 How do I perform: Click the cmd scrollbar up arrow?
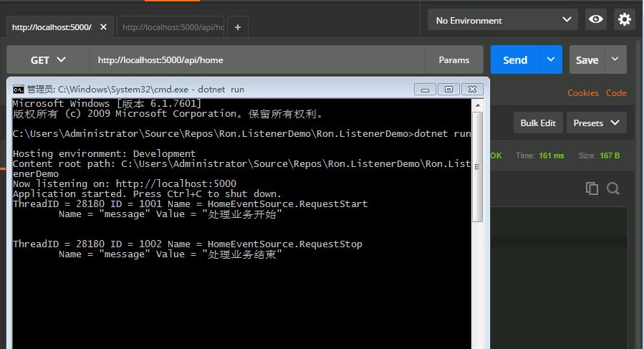(x=478, y=105)
